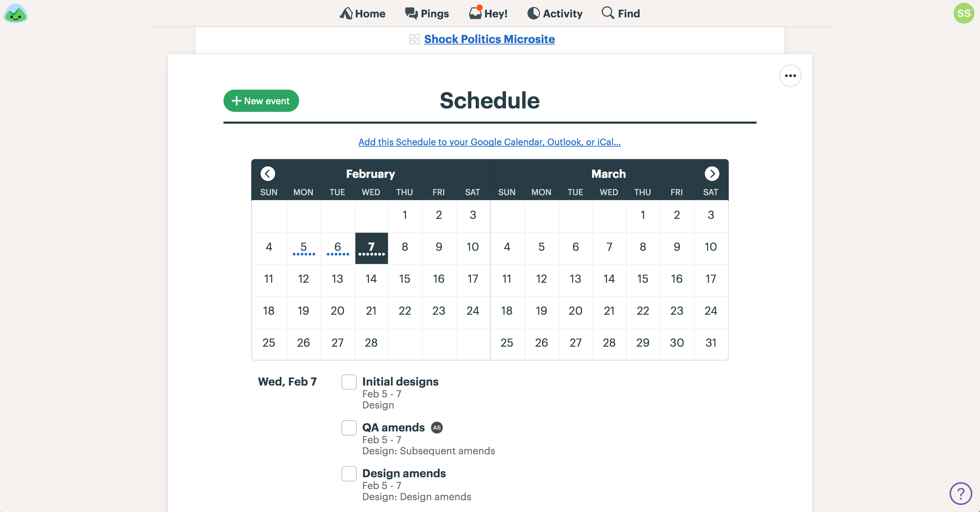Image resolution: width=980 pixels, height=512 pixels.
Task: Click the New event button
Action: tap(261, 101)
